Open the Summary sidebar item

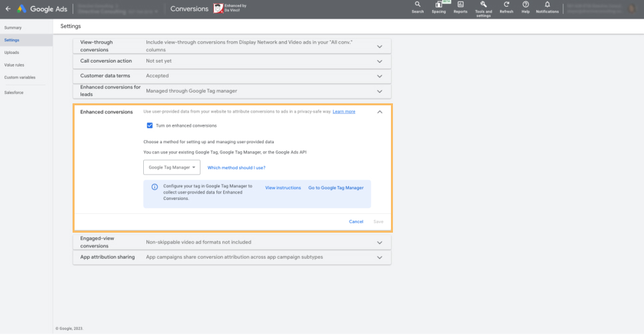[x=13, y=27]
